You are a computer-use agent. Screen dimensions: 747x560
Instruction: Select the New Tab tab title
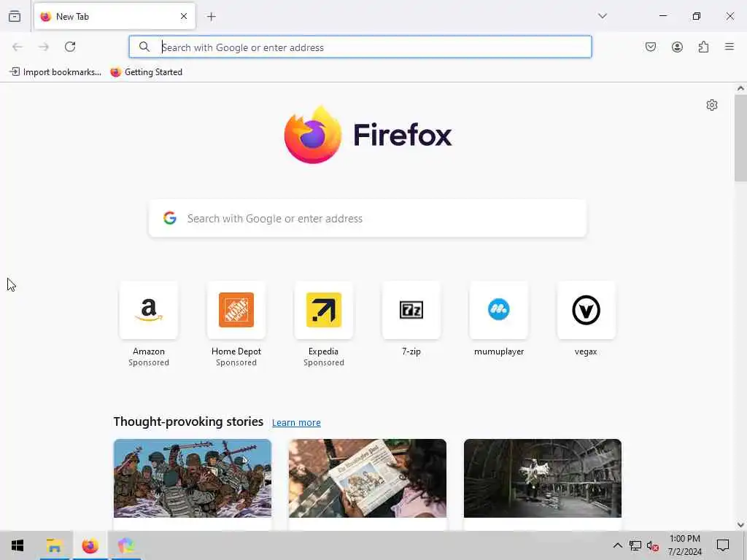pyautogui.click(x=72, y=16)
